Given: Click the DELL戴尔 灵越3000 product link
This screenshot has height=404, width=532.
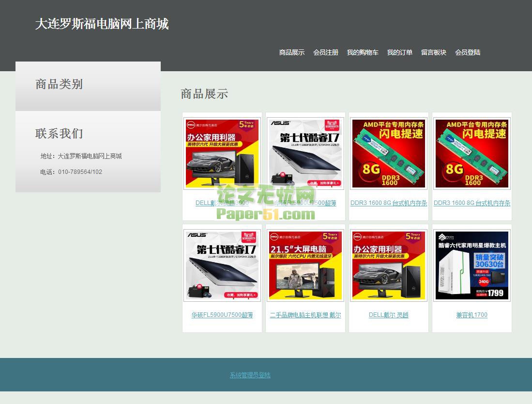Looking at the screenshot, I should point(222,203).
